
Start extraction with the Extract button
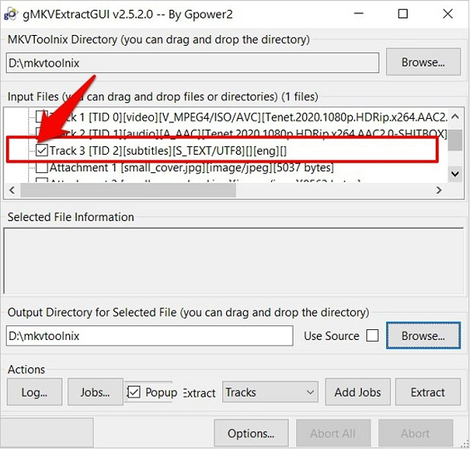tap(428, 392)
